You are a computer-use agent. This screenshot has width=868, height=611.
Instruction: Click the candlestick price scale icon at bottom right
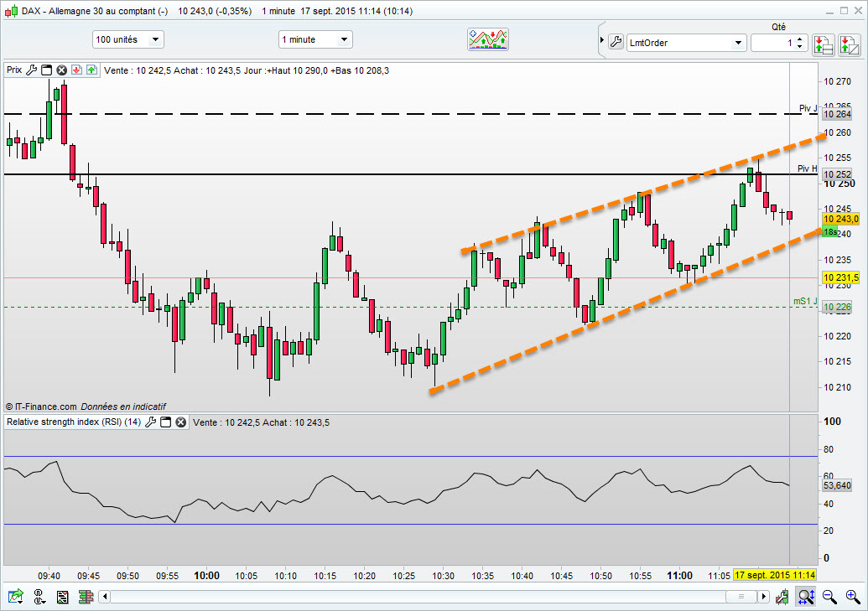click(x=782, y=596)
